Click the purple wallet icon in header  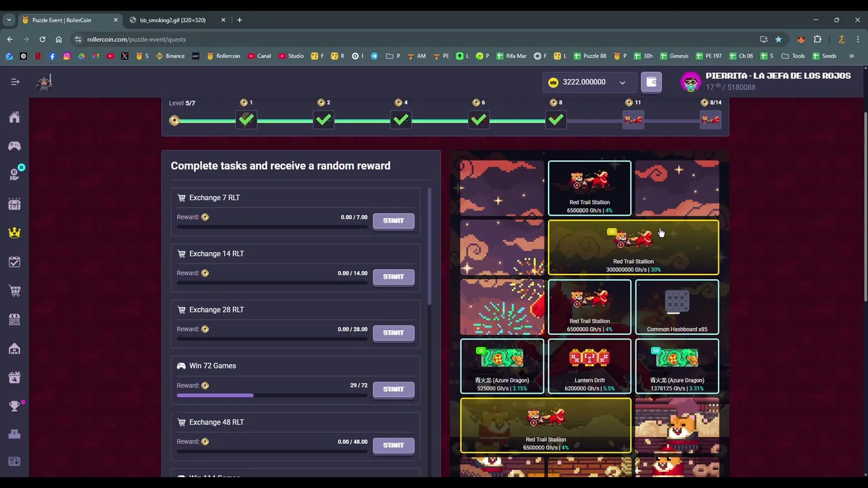tap(652, 82)
